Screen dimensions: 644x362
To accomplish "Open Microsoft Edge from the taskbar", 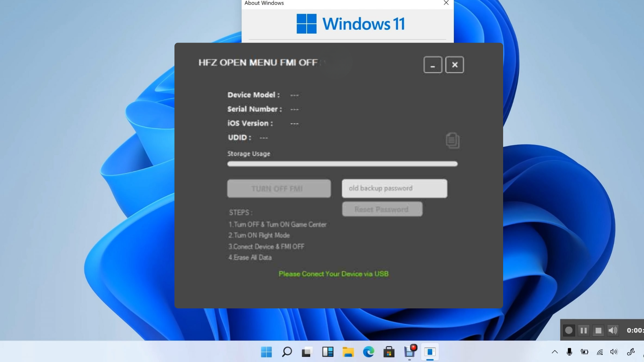I will (x=369, y=352).
